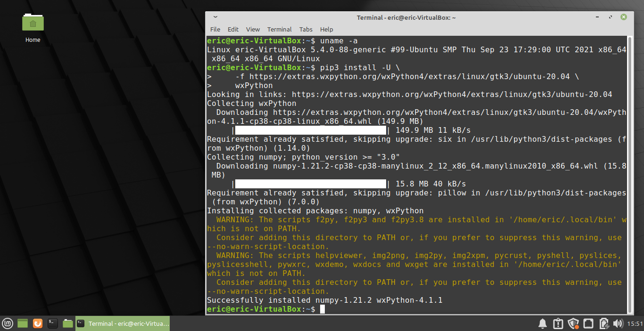The image size is (644, 331).
Task: Click 'pip3 install -U \' command text
Action: [x=360, y=68]
